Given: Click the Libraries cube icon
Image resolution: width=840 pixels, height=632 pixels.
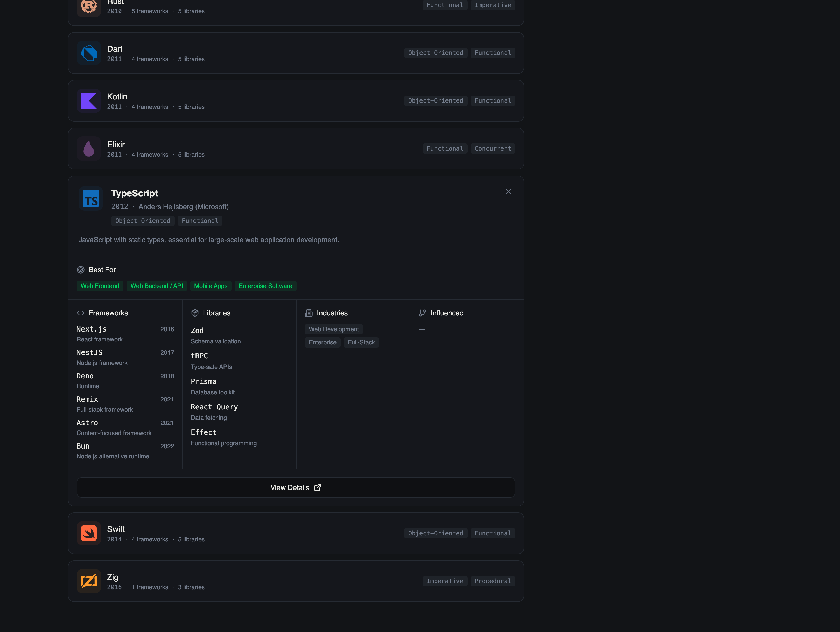Looking at the screenshot, I should pos(195,313).
